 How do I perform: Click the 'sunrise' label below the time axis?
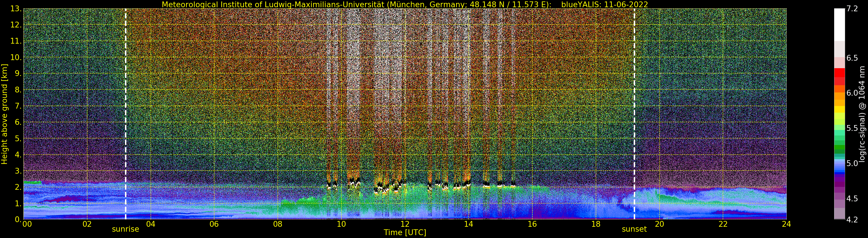[125, 229]
